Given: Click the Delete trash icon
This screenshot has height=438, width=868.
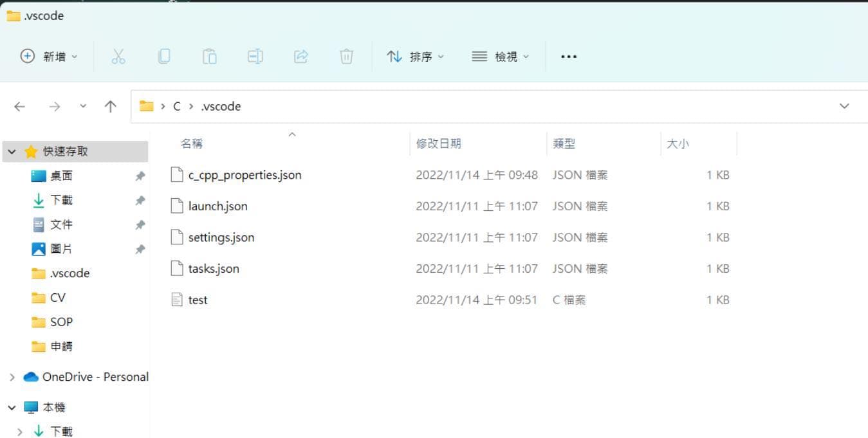Looking at the screenshot, I should tap(346, 56).
